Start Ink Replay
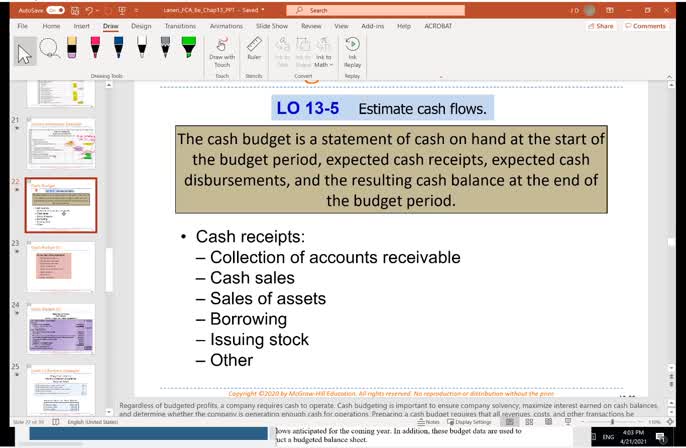 coord(352,52)
